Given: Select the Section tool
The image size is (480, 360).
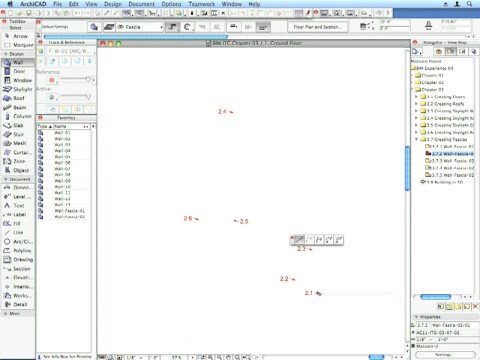Looking at the screenshot, I should click(x=17, y=269).
